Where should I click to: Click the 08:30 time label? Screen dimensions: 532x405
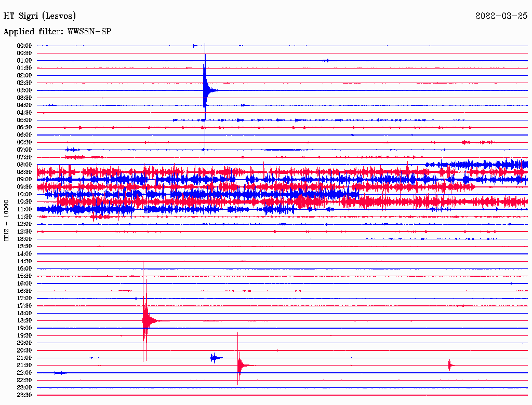[24, 172]
